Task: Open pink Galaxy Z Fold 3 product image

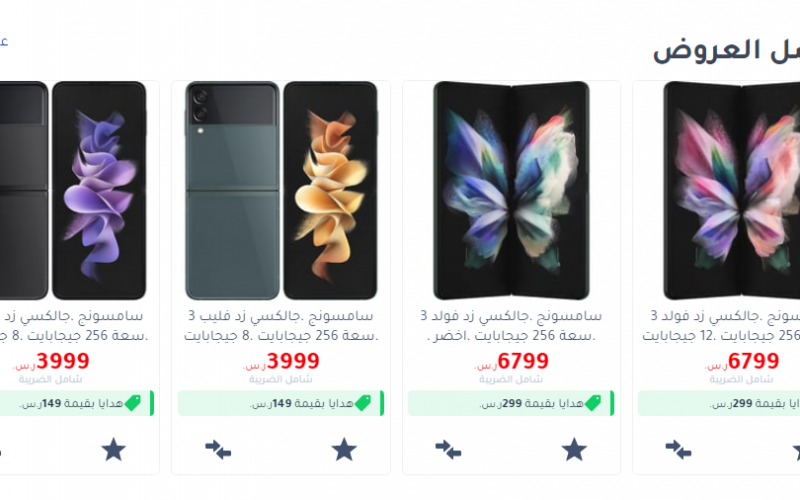Action: [x=732, y=190]
